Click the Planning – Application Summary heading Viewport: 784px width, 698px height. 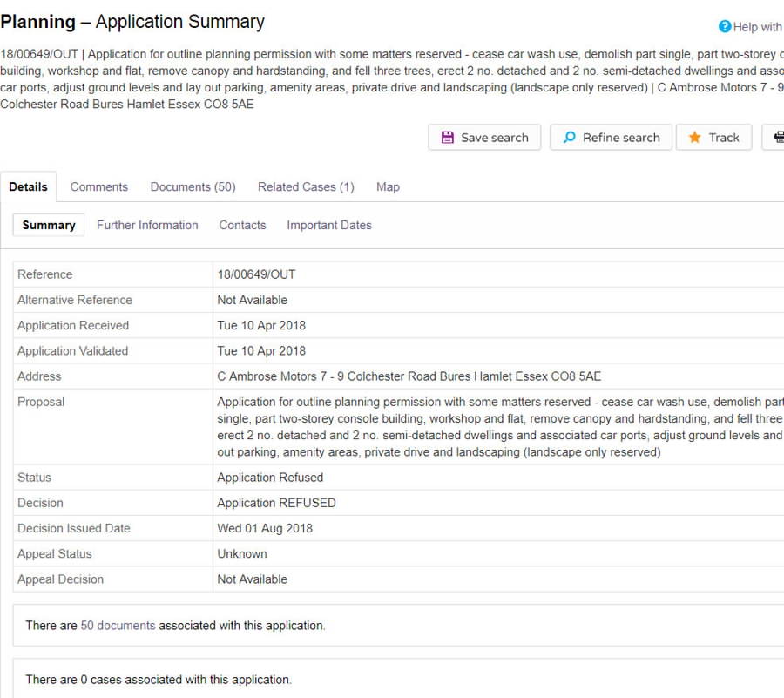click(x=132, y=22)
